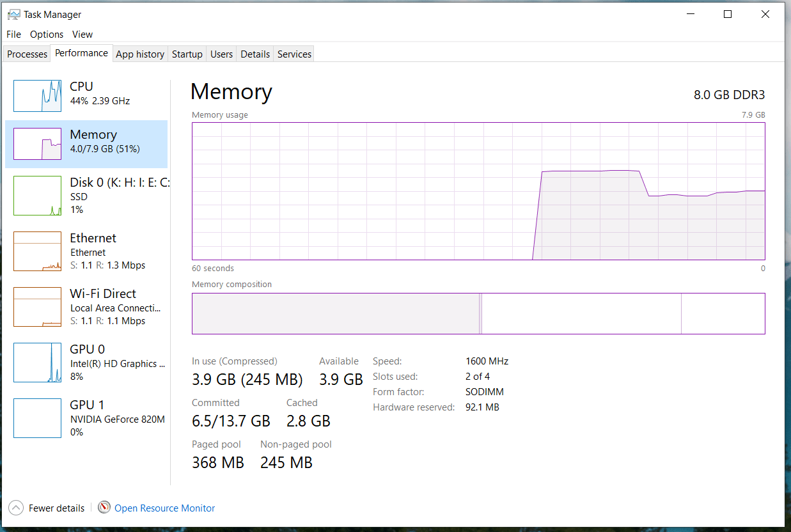Click the Speed value 1600 MHz
The width and height of the screenshot is (791, 532).
tap(487, 361)
